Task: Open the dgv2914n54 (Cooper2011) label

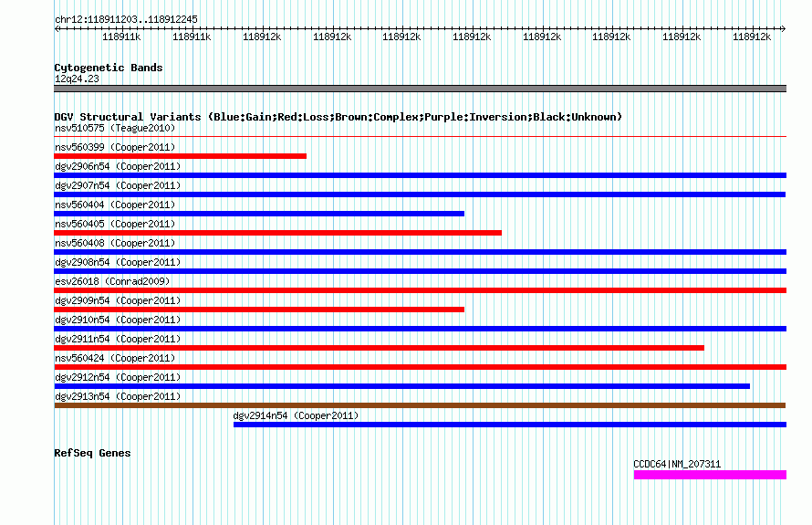Action: (x=296, y=415)
